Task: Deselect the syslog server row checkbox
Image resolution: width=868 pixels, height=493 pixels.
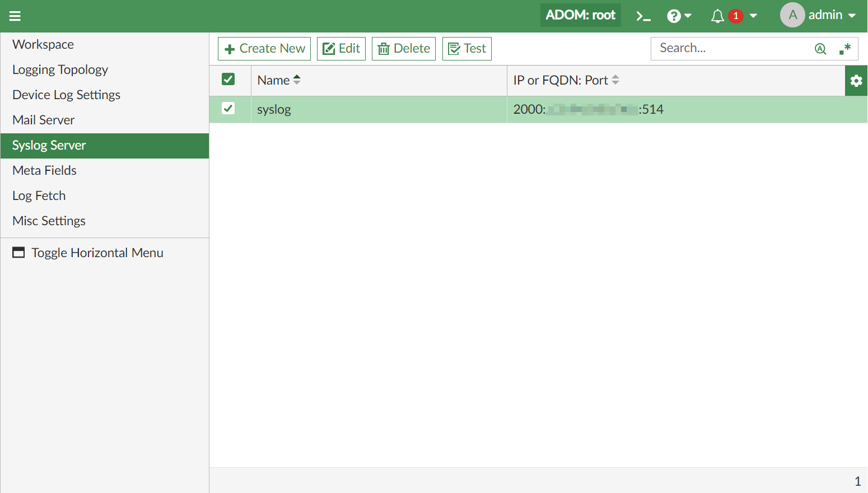Action: point(228,108)
